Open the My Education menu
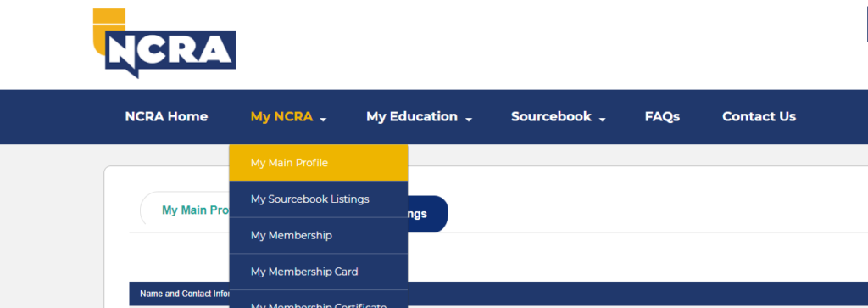 click(x=412, y=117)
